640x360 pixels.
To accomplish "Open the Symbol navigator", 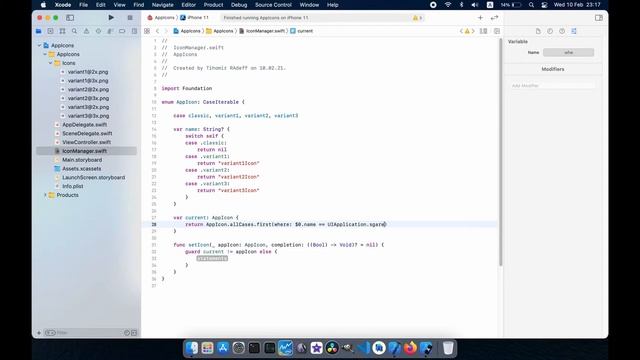I will [62, 31].
